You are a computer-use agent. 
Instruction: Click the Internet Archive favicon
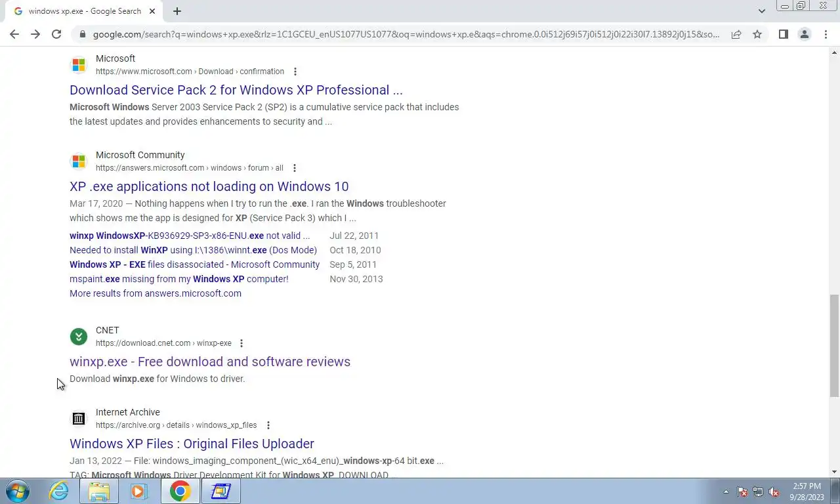79,419
